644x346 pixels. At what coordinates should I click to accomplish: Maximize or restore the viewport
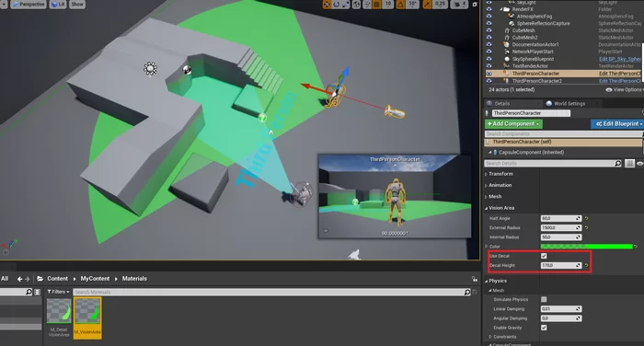pos(475,4)
